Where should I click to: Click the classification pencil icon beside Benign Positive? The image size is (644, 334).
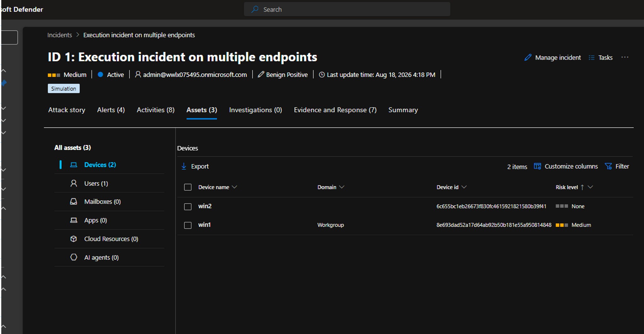(x=261, y=74)
